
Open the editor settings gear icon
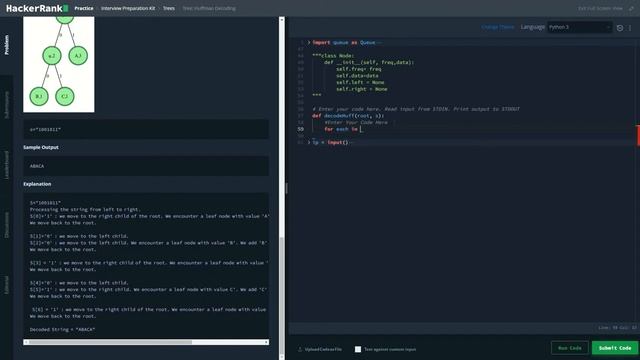click(x=620, y=28)
